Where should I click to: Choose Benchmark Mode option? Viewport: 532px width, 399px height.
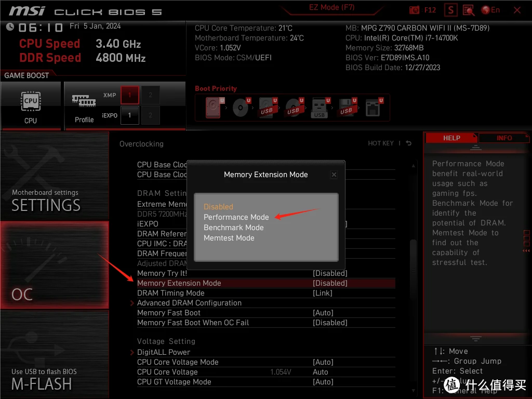click(233, 228)
